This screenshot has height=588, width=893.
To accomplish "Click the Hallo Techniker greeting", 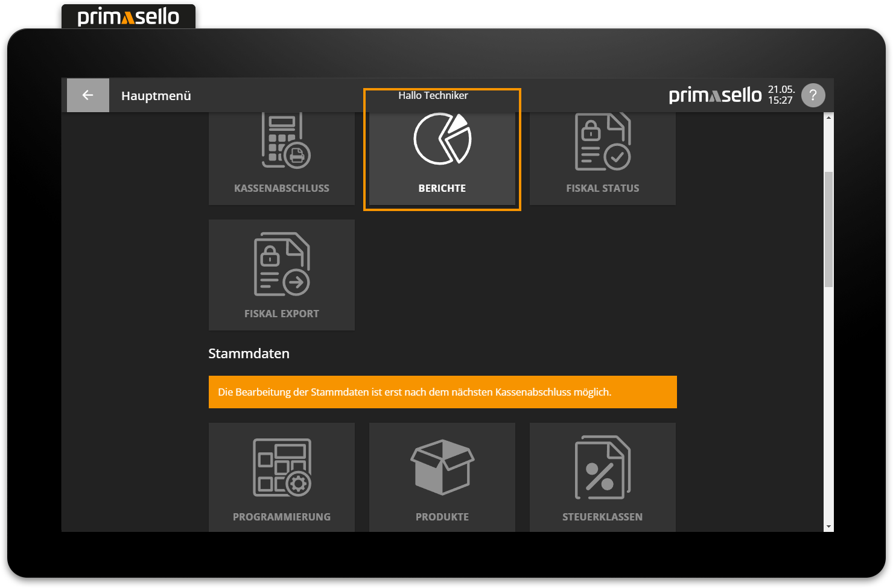I will 433,95.
